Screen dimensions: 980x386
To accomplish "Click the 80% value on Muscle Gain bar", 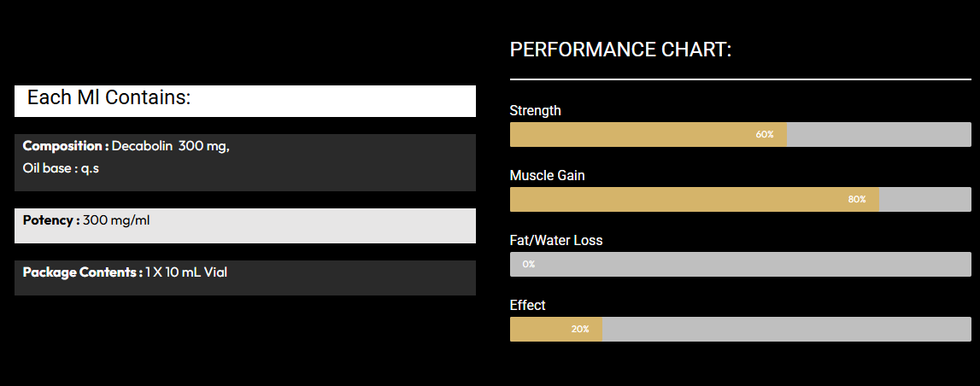I will (x=857, y=200).
